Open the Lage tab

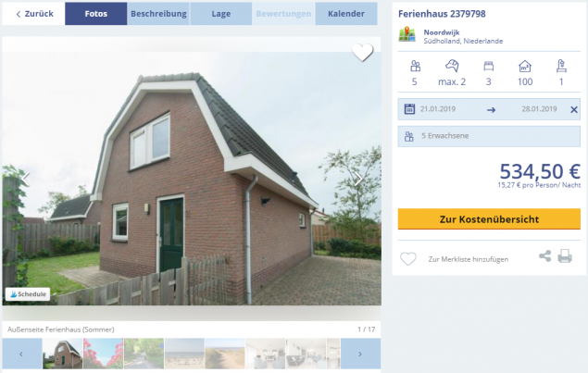[x=221, y=14]
